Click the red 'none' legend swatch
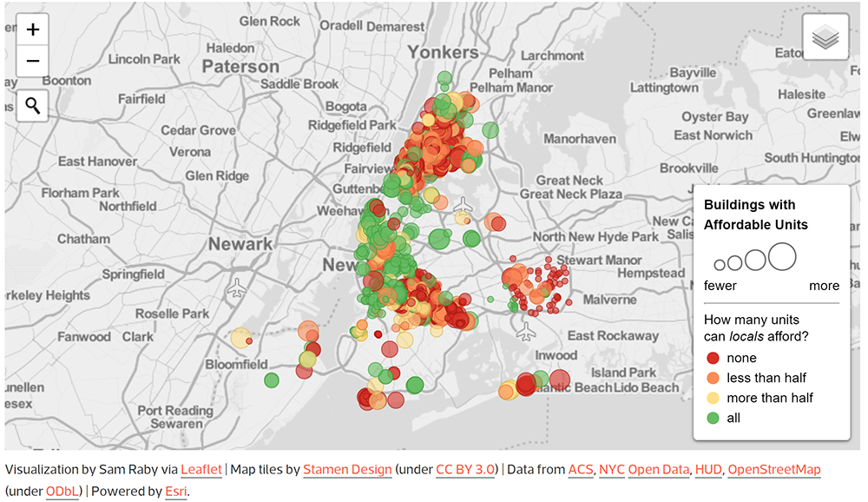The width and height of the screenshot is (868, 502). click(713, 358)
